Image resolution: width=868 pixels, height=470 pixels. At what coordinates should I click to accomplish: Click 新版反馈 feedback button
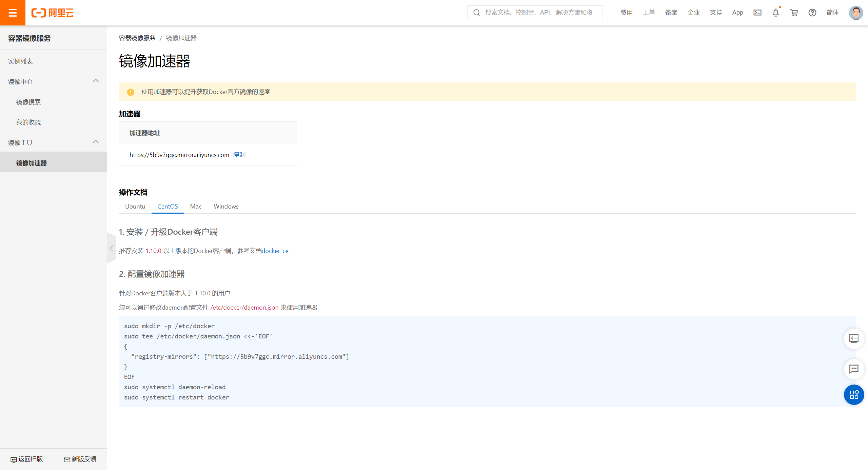tap(80, 459)
